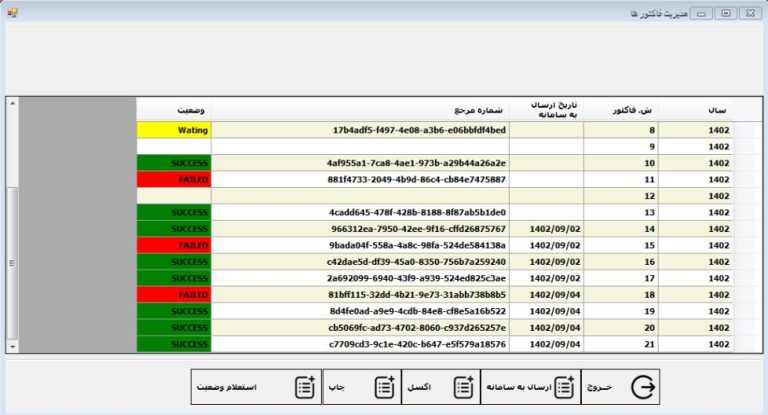
Task: Click the red FAILED status for invoice 11
Action: tap(173, 180)
